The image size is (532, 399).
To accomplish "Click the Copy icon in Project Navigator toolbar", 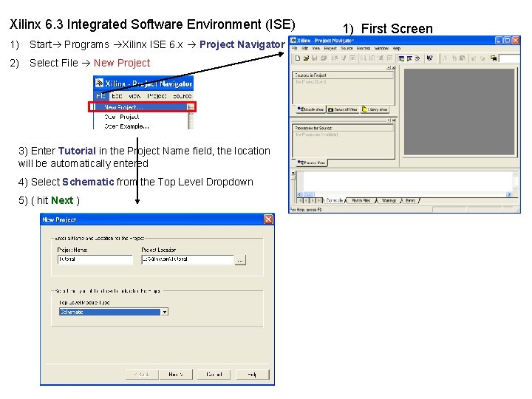I will tap(454, 58).
